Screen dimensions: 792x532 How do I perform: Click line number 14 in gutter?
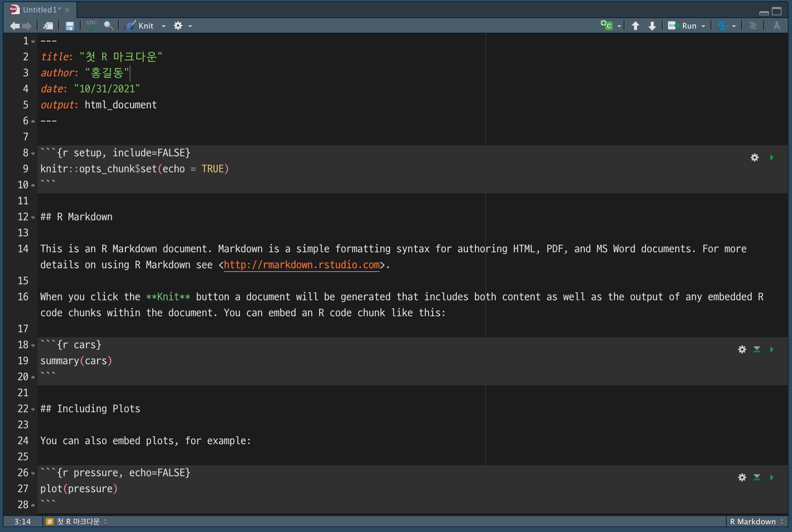(23, 249)
